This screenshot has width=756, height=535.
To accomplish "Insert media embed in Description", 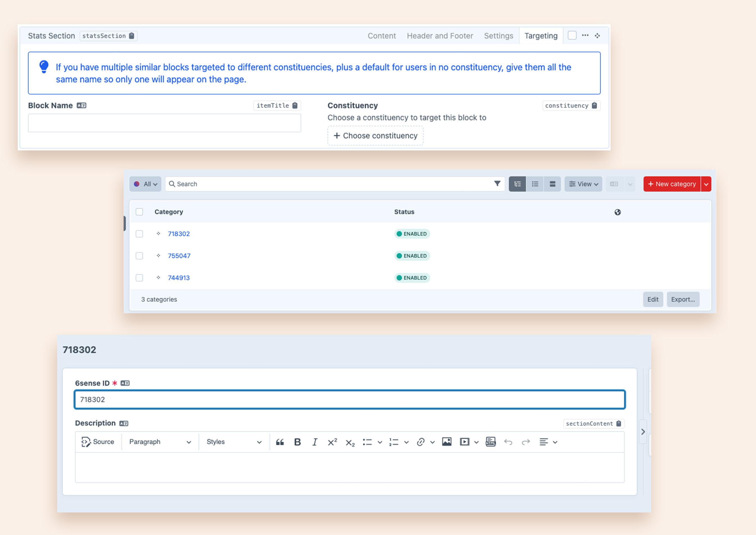I will (x=464, y=442).
